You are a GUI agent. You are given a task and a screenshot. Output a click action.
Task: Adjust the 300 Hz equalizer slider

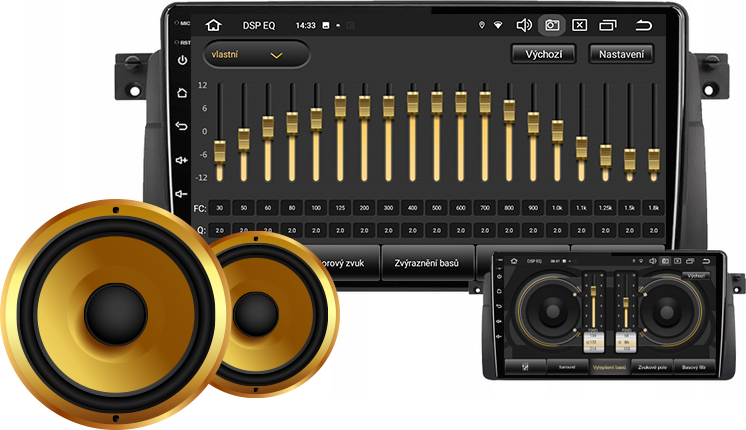388,107
